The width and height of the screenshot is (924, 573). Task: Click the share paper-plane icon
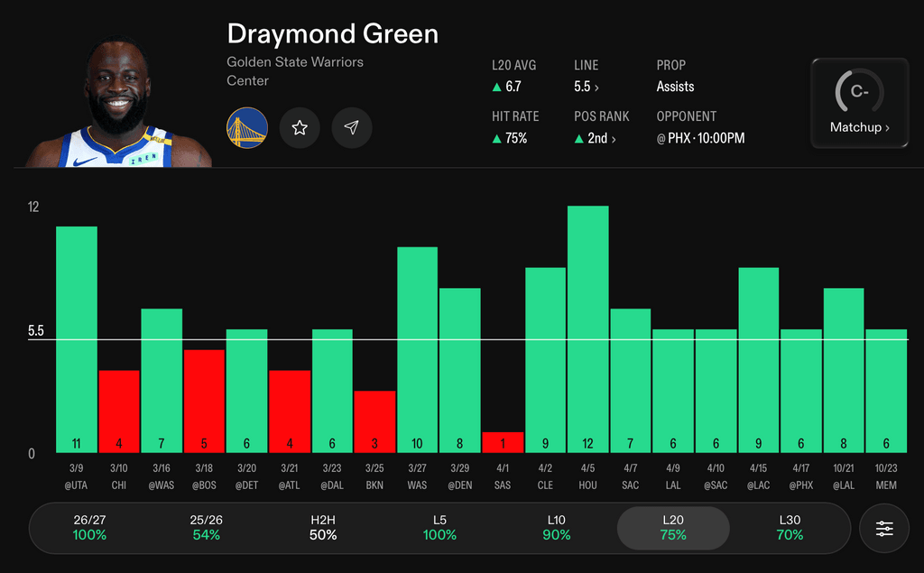point(351,128)
